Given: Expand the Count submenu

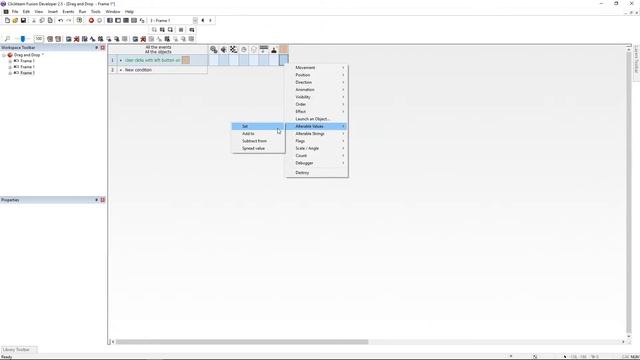Looking at the screenshot, I should (317, 156).
